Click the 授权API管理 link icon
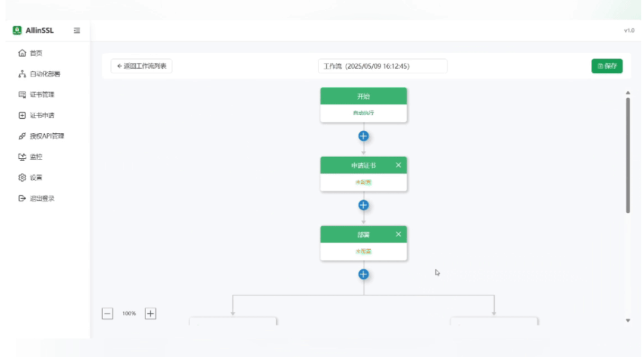Image resolution: width=644 pixels, height=357 pixels. point(22,136)
